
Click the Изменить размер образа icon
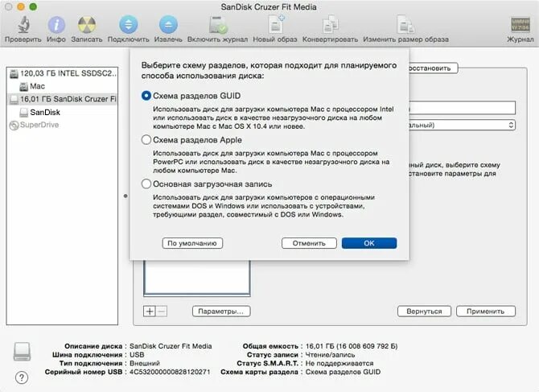[405, 25]
